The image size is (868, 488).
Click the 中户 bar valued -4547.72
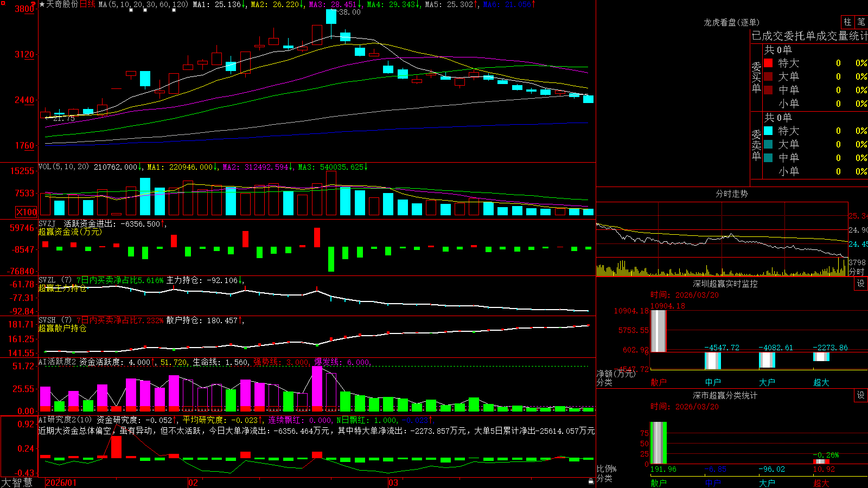click(x=713, y=361)
